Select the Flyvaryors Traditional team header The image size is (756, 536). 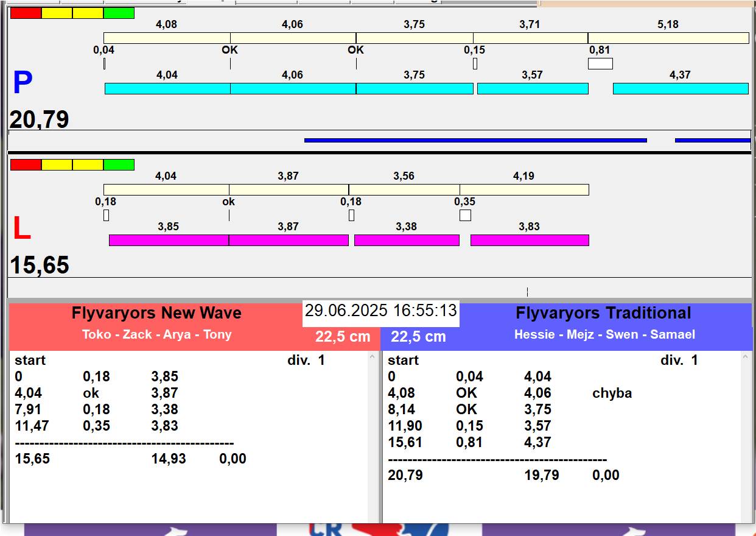coord(603,313)
